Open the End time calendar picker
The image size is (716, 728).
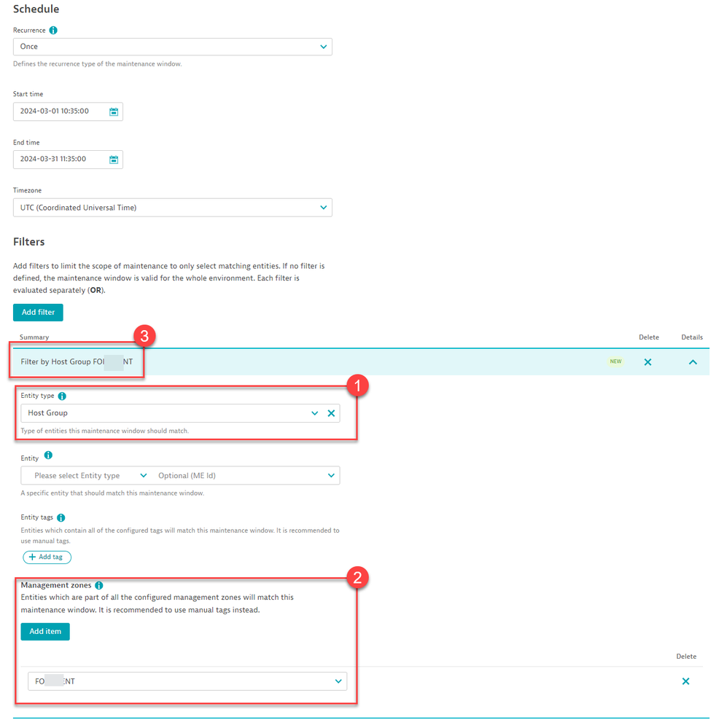pos(114,160)
